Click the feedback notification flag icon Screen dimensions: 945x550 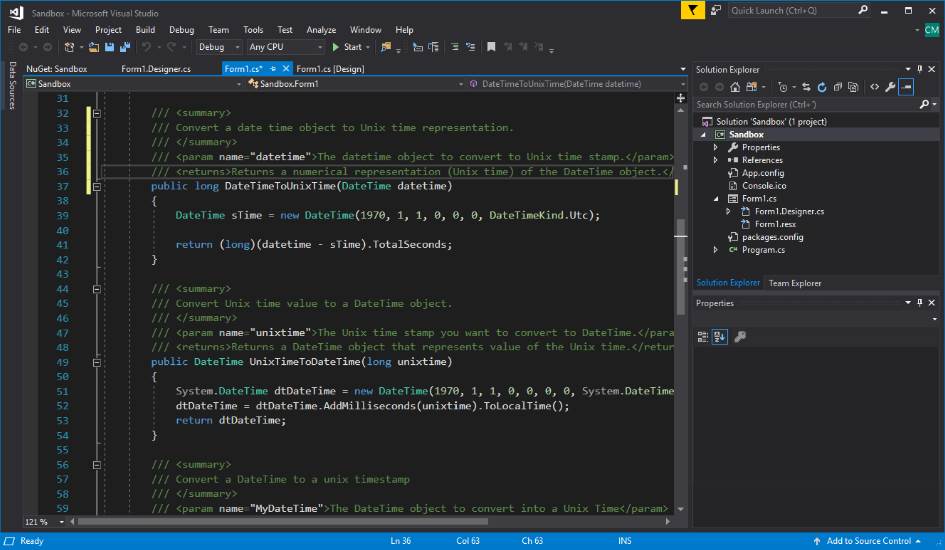coord(693,10)
